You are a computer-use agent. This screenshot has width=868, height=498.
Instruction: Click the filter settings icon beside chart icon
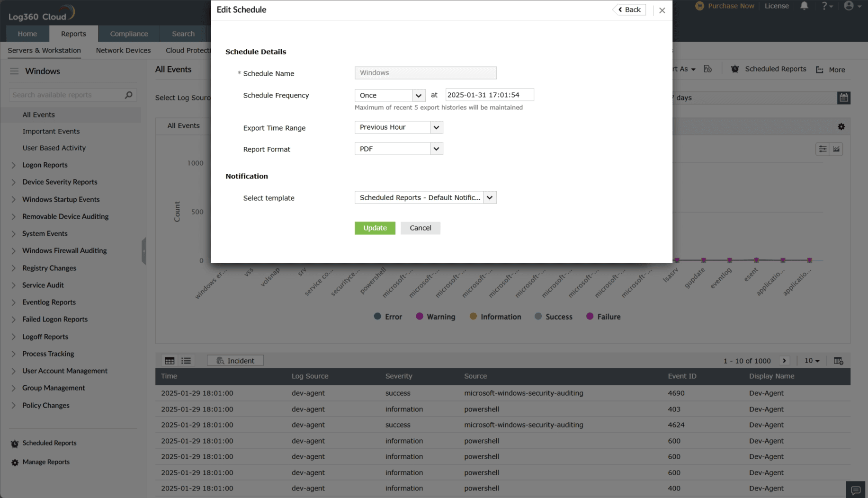pyautogui.click(x=822, y=149)
